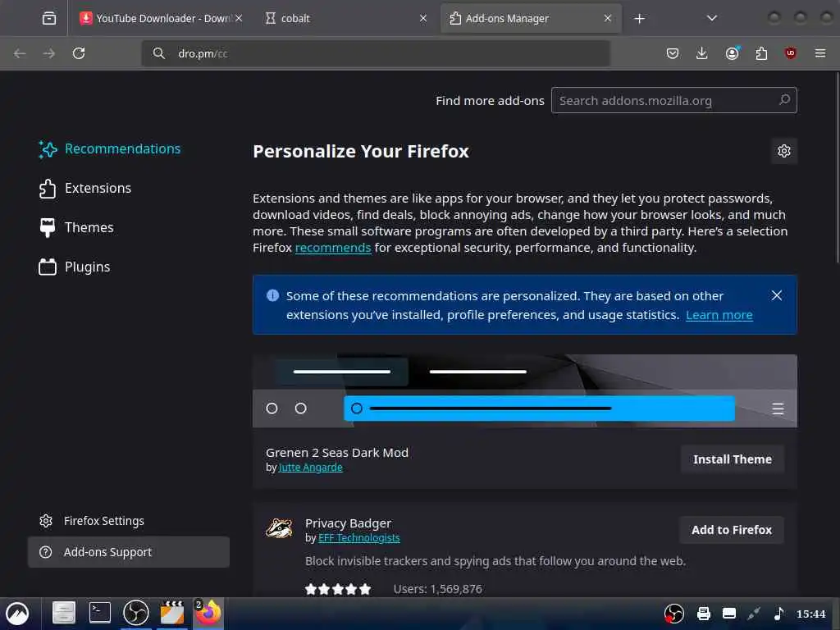
Task: Click the add-on search magnifier icon
Action: click(784, 99)
